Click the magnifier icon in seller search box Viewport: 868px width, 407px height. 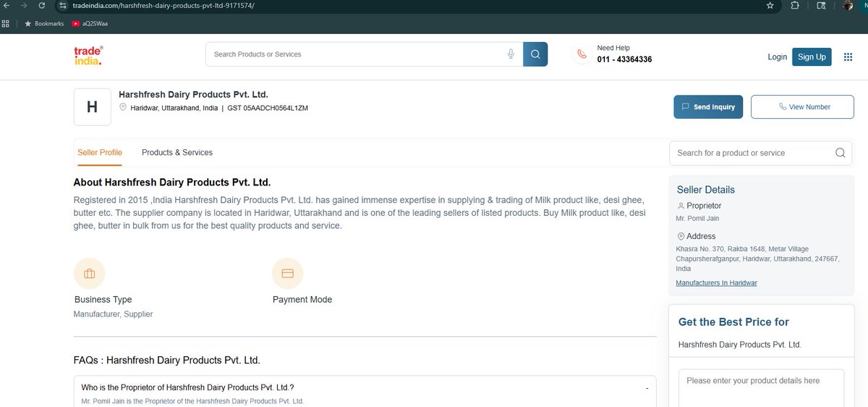point(840,153)
